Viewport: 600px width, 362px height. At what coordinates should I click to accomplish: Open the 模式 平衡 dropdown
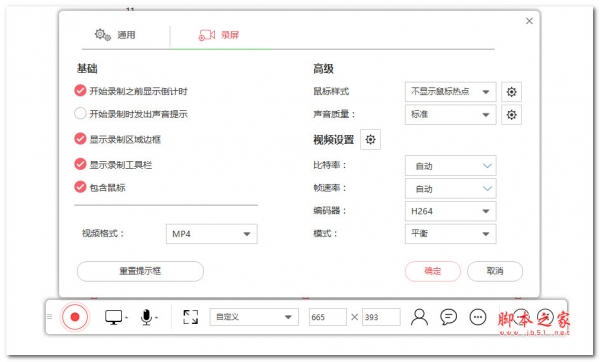click(450, 234)
